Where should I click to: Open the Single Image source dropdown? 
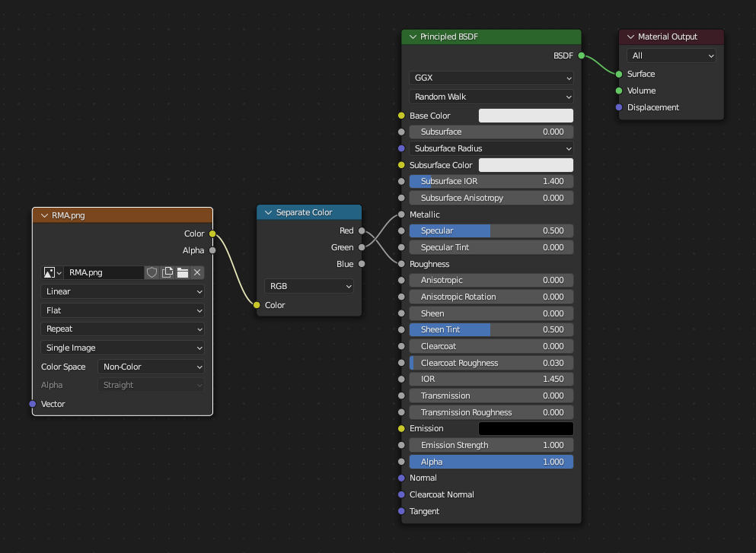pos(123,348)
